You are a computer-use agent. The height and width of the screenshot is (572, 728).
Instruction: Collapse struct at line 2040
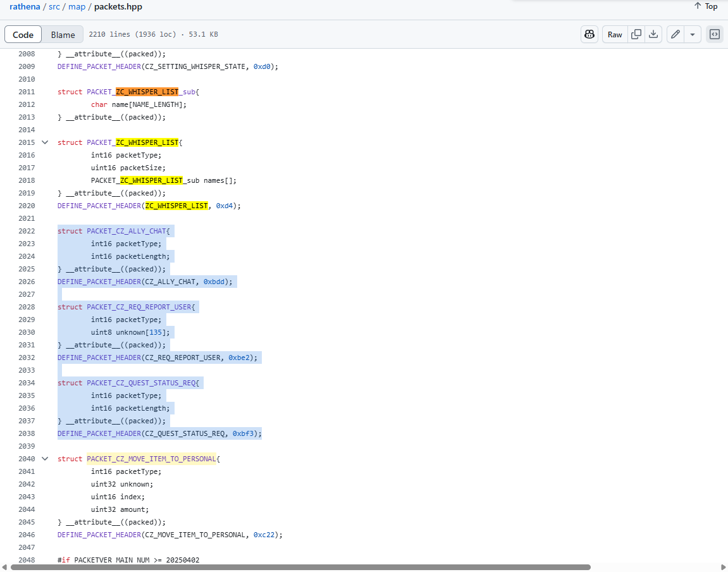(x=45, y=459)
